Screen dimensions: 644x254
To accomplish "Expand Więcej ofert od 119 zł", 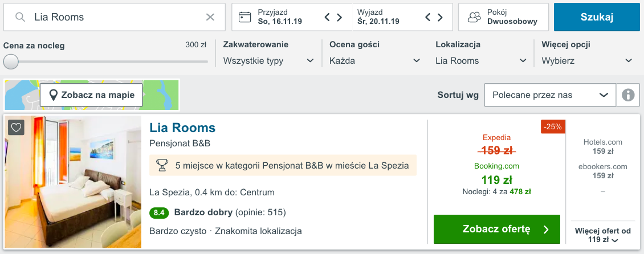I will pos(602,236).
